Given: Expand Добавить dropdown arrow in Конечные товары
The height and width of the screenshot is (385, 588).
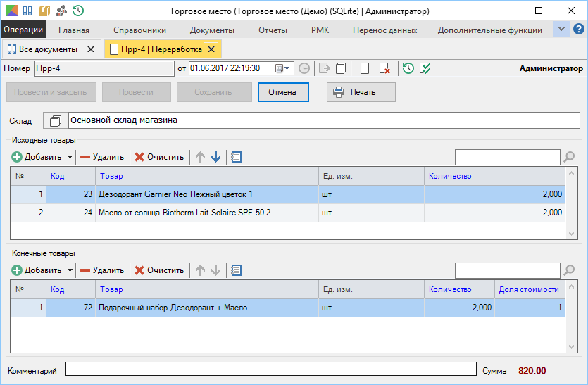Looking at the screenshot, I should pyautogui.click(x=70, y=270).
